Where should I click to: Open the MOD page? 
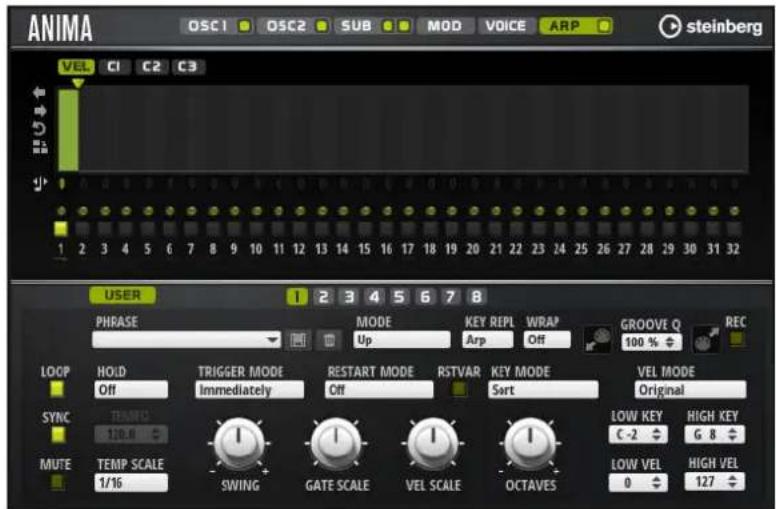[x=444, y=26]
